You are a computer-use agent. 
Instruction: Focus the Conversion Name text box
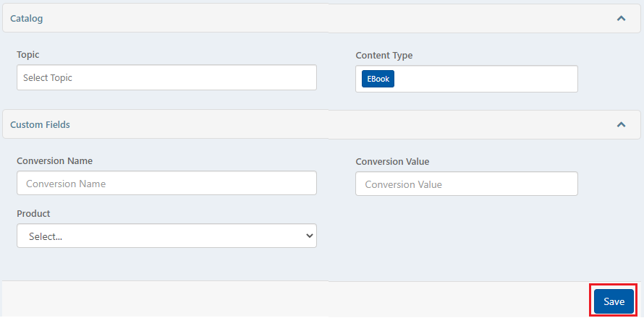pyautogui.click(x=166, y=183)
